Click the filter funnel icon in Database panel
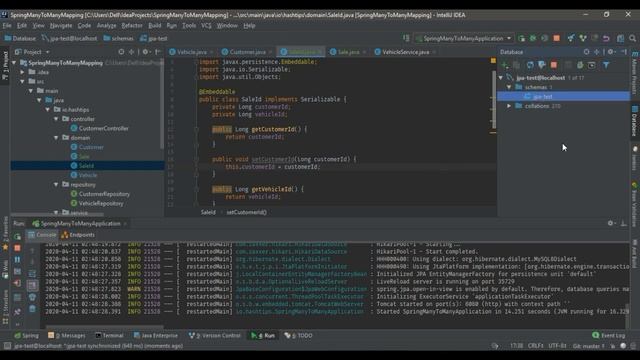This screenshot has width=640, height=360. point(606,65)
